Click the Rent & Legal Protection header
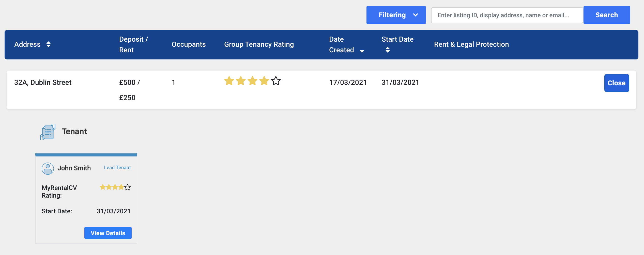The height and width of the screenshot is (255, 644). click(471, 44)
